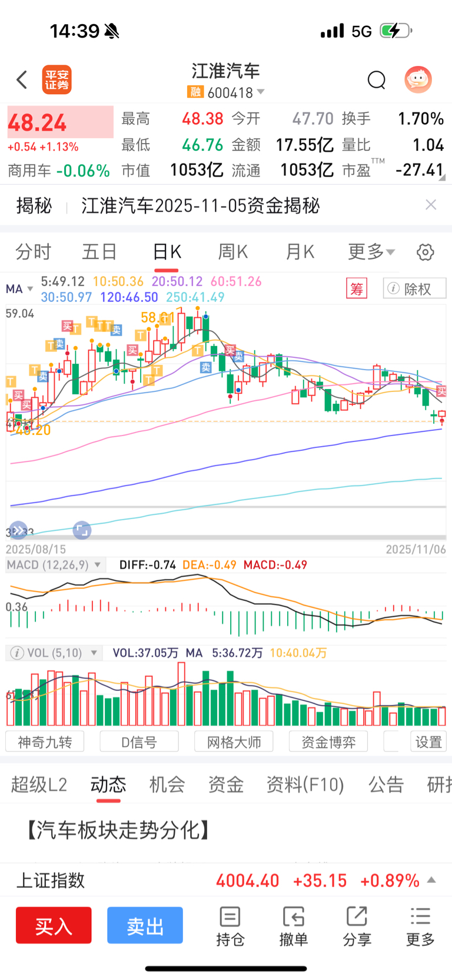Select the 动态 tab
The width and height of the screenshot is (452, 980).
coord(108,785)
